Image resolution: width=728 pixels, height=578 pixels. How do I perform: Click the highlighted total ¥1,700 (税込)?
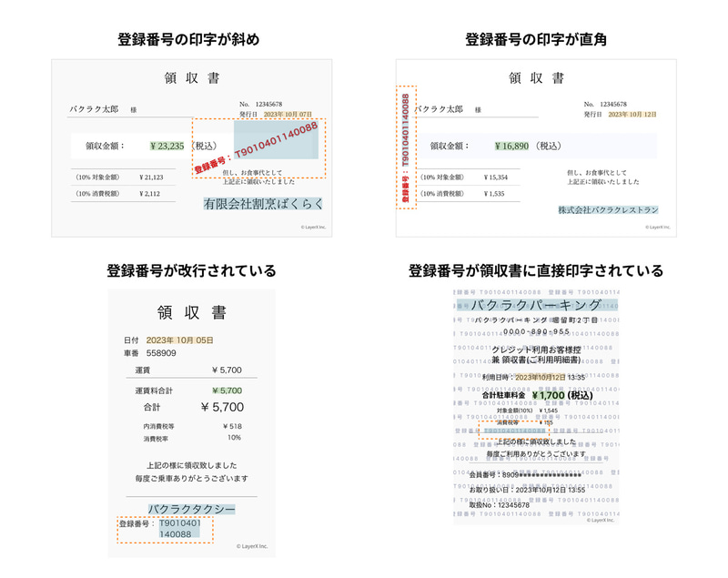pos(562,396)
